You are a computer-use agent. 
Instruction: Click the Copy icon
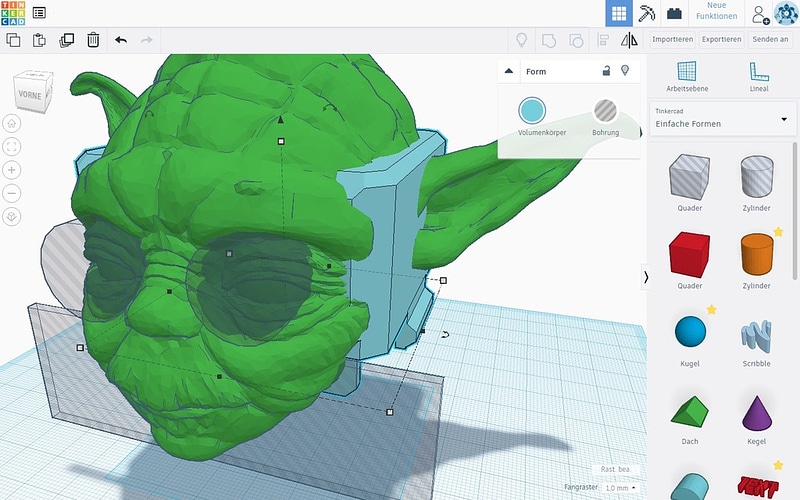(13, 40)
